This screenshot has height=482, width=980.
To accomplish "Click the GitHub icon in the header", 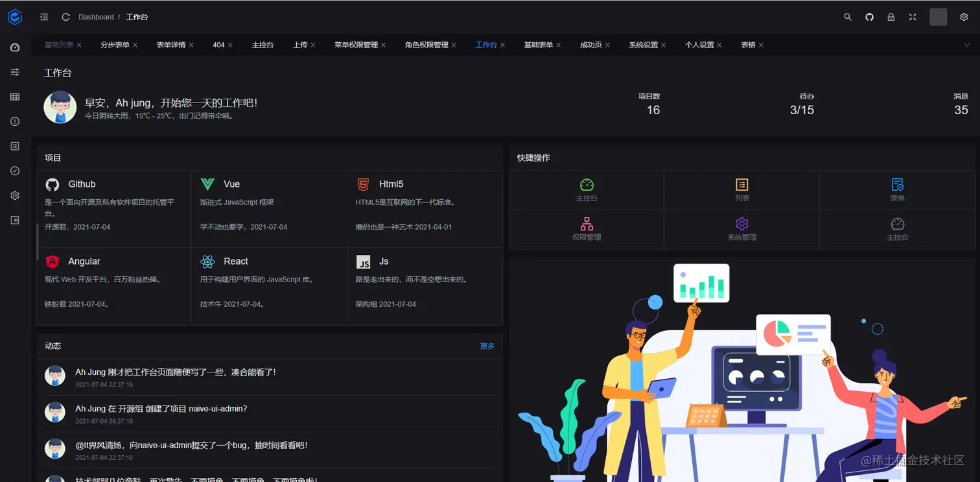I will pos(869,17).
